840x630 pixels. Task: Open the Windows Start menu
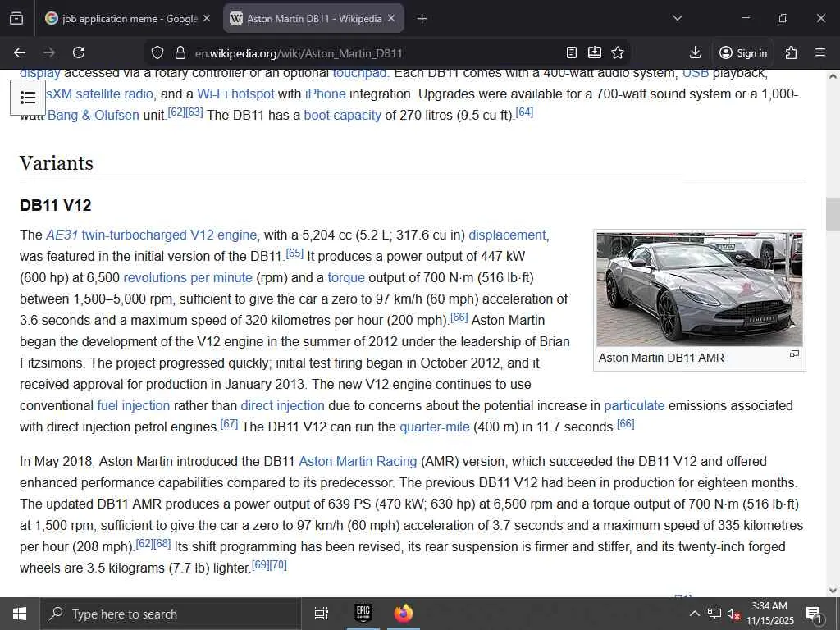click(20, 614)
